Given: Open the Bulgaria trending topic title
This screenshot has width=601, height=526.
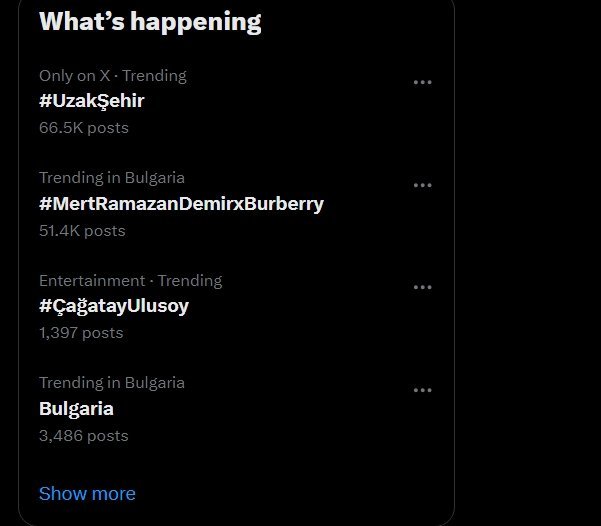Looking at the screenshot, I should [x=76, y=408].
